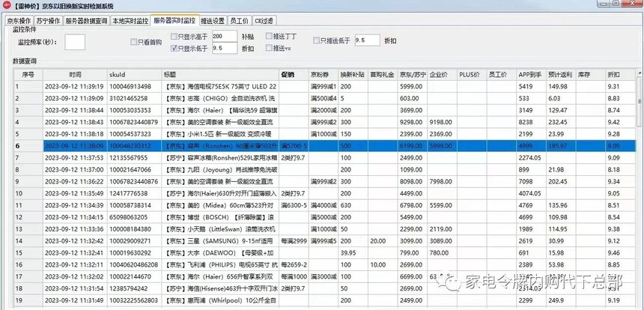Screen dimensions: 644x310
Task: Click the 预计返利 value 232.45 cell
Action: point(561,122)
